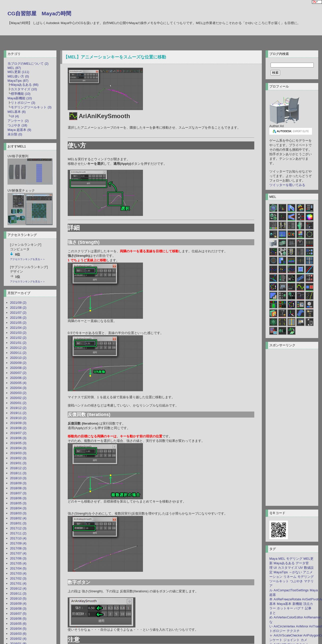322x644 pixels.
Task: Open the MayaTips (87) category
Action: [18, 81]
